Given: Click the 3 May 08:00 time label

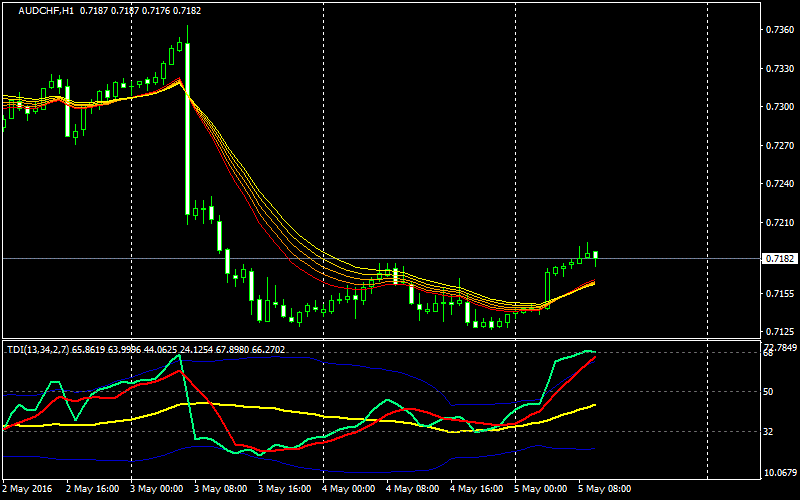Looking at the screenshot, I should (x=221, y=489).
